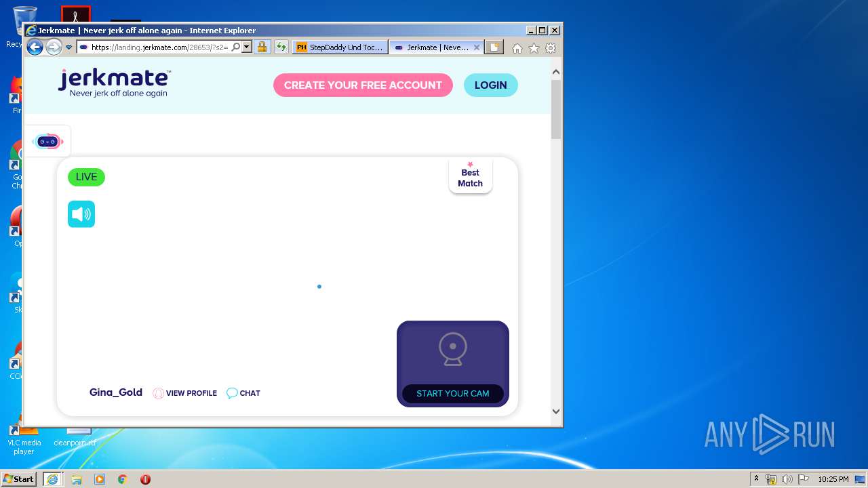Click the page scrollbar up arrow

pos(556,72)
